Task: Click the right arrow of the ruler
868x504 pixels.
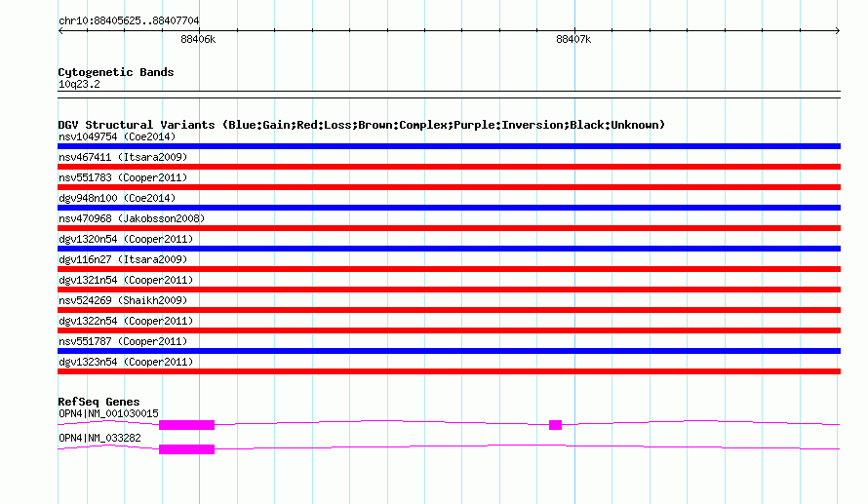Action: [x=838, y=31]
